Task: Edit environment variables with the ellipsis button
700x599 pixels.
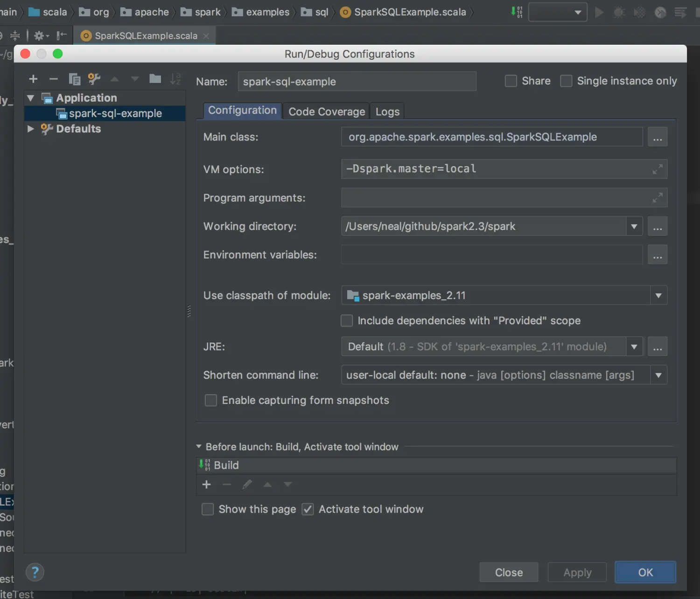Action: tap(657, 255)
